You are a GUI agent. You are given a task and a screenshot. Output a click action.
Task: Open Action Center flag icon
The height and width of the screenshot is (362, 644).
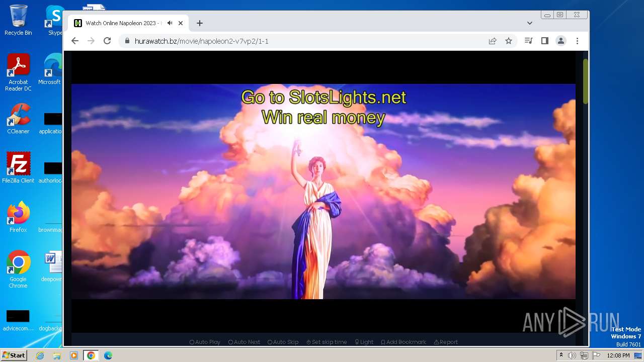596,355
